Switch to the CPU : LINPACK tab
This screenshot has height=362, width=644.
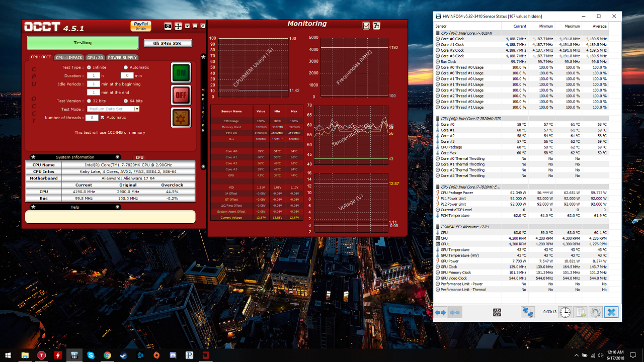pos(69,57)
